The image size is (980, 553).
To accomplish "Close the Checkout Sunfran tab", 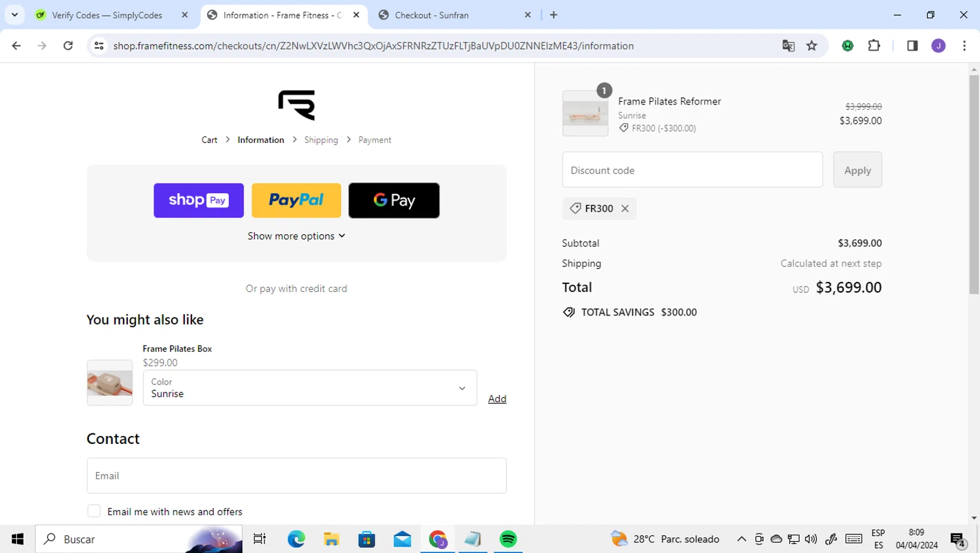I will pos(528,15).
